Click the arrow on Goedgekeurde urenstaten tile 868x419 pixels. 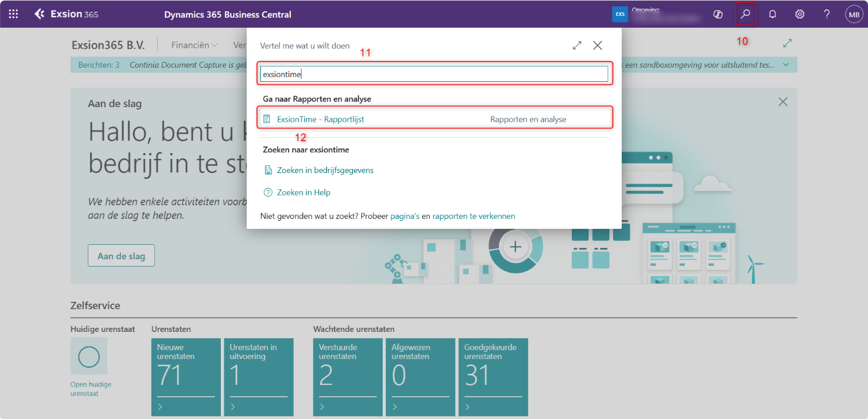467,407
